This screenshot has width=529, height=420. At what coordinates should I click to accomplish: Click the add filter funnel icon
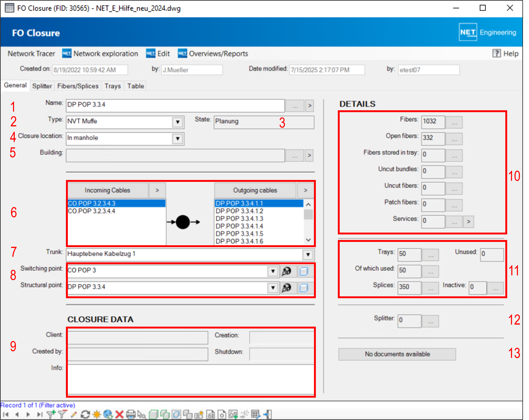[51, 414]
